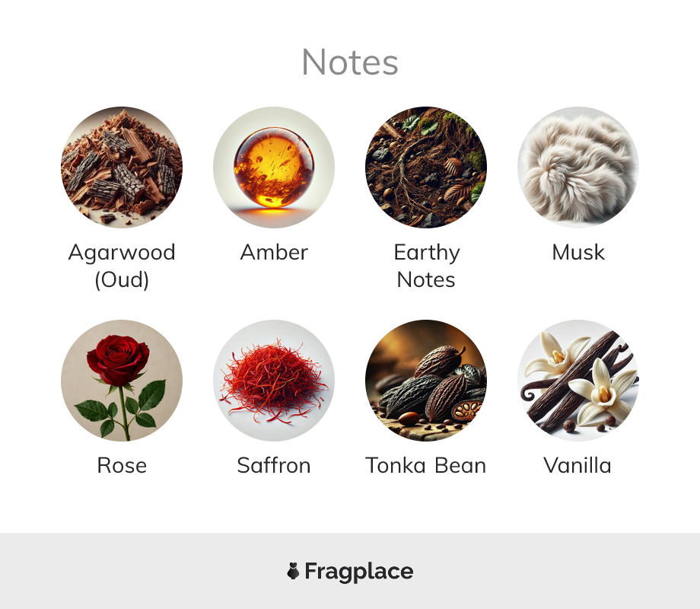The width and height of the screenshot is (700, 609).
Task: Select the Amber orb image
Action: pyautogui.click(x=274, y=167)
